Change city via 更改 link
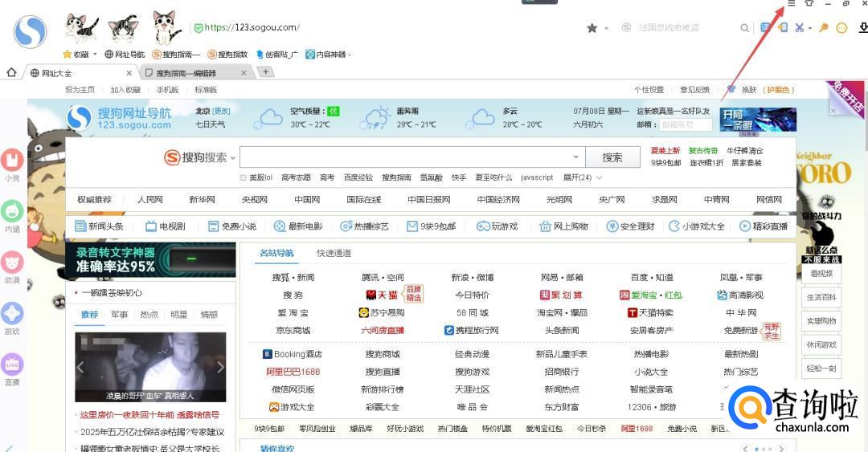 (222, 112)
